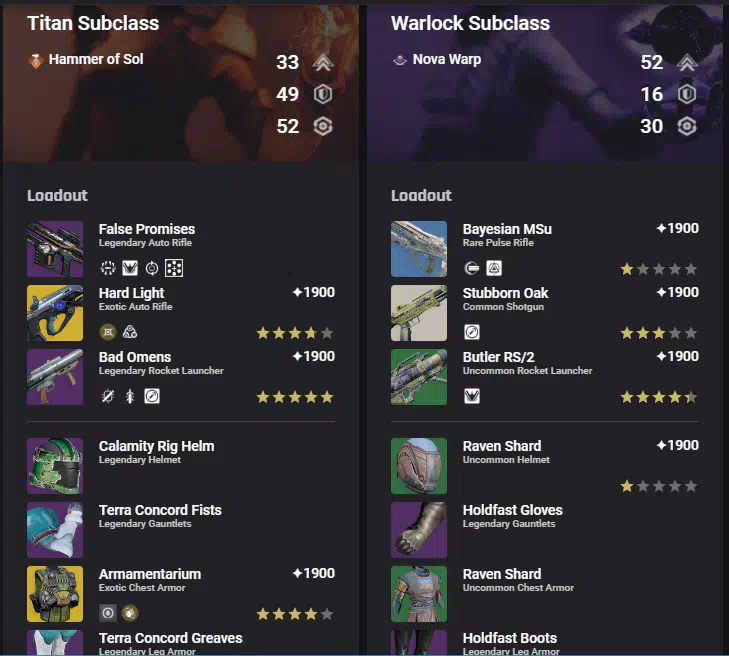
Task: Click the first perk icon under False Promises
Action: click(x=108, y=268)
